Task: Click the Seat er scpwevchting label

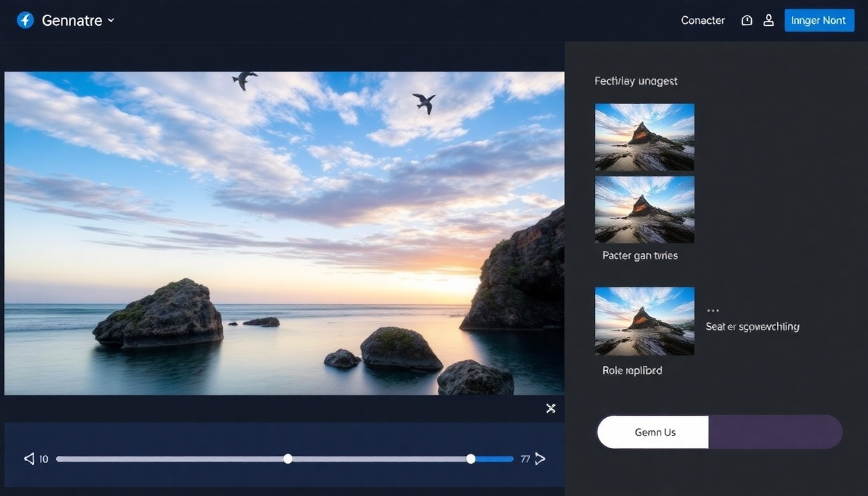Action: [752, 327]
